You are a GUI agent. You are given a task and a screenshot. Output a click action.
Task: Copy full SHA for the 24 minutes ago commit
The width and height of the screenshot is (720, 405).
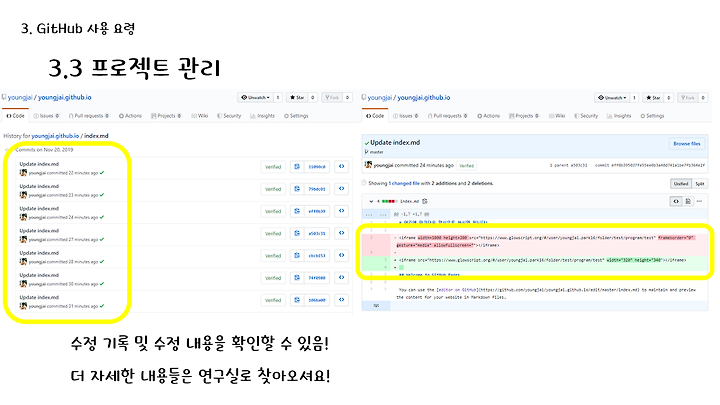click(x=297, y=211)
